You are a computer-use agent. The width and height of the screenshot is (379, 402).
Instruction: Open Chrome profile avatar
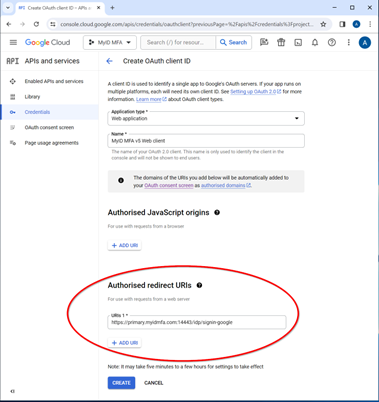click(x=356, y=24)
